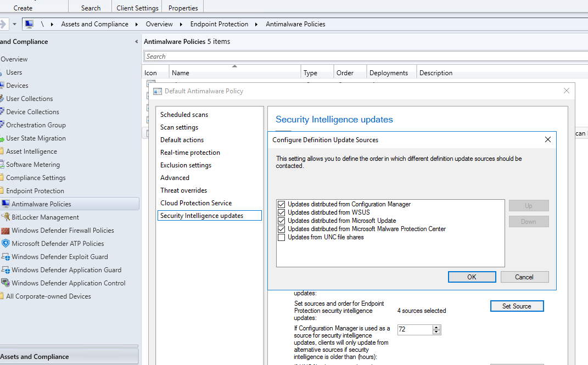588x365 pixels.
Task: Click the Assets and Compliance workspace bar at the bottom
Action: 69,356
